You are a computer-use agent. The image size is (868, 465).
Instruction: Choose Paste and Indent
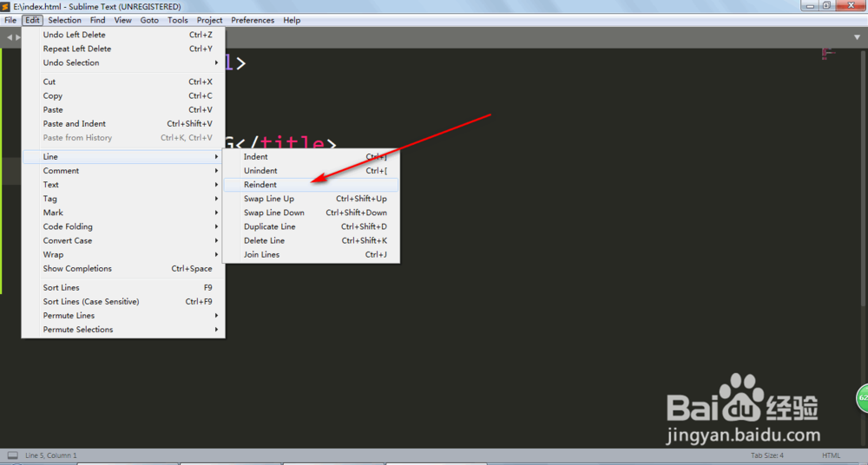pos(123,123)
